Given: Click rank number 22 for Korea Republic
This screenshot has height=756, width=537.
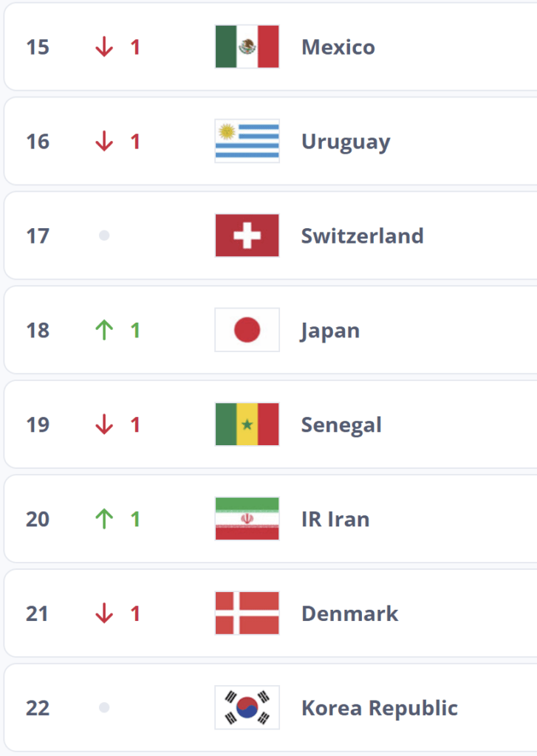Looking at the screenshot, I should (38, 708).
